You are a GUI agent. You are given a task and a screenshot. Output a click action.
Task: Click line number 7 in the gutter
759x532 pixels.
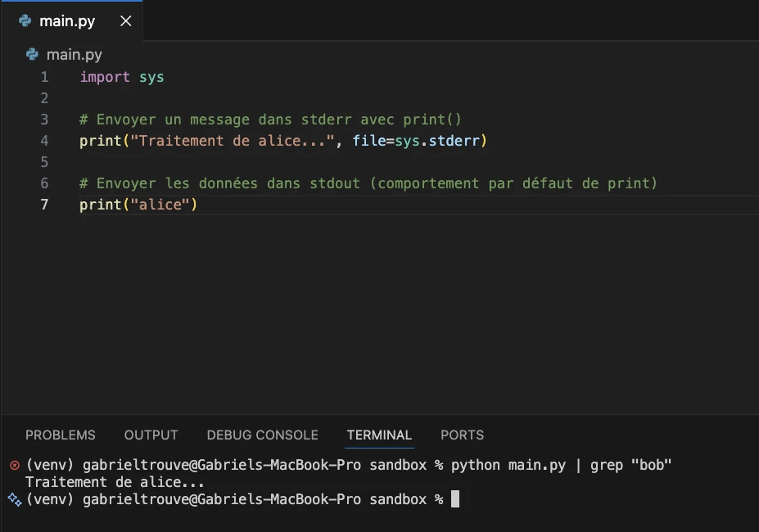pos(44,205)
